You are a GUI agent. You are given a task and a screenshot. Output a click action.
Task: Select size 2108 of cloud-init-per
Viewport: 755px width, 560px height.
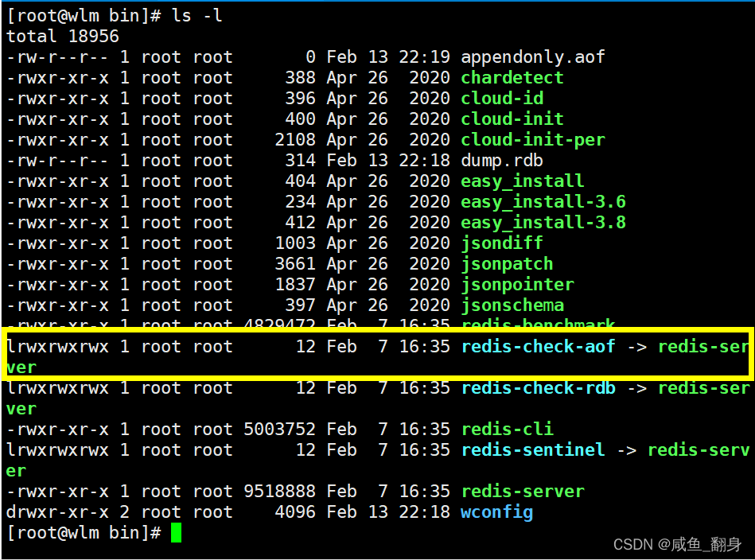[294, 140]
